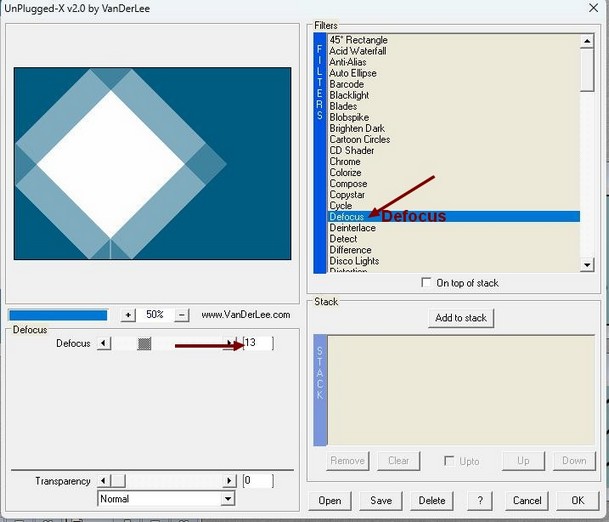
Task: Click the question mark help button
Action: tap(480, 500)
